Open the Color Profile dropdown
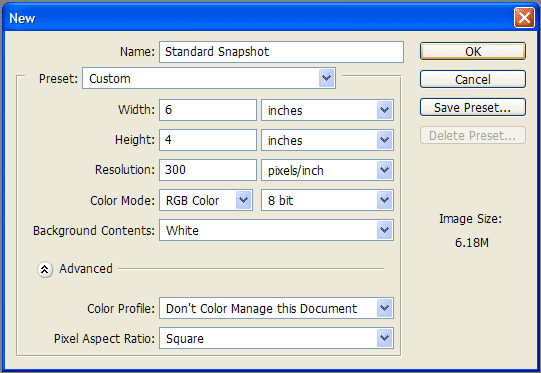Image resolution: width=541 pixels, height=373 pixels. point(276,308)
